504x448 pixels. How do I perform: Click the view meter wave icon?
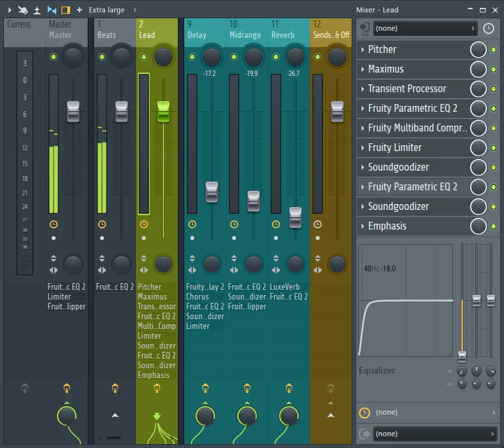pos(37,10)
